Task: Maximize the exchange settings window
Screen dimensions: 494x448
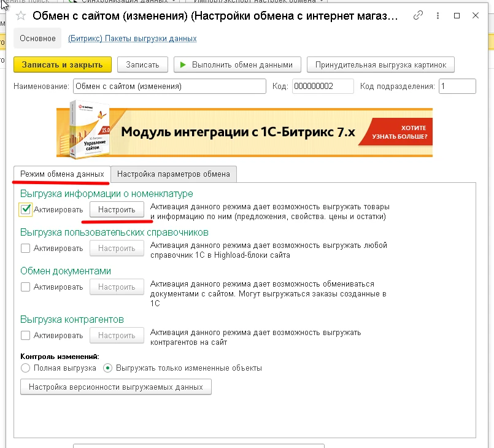Action: (x=457, y=15)
